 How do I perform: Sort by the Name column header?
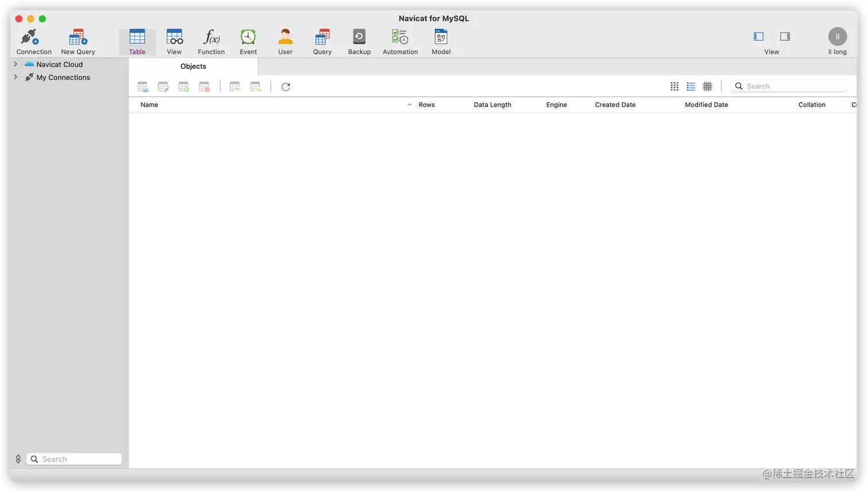149,104
